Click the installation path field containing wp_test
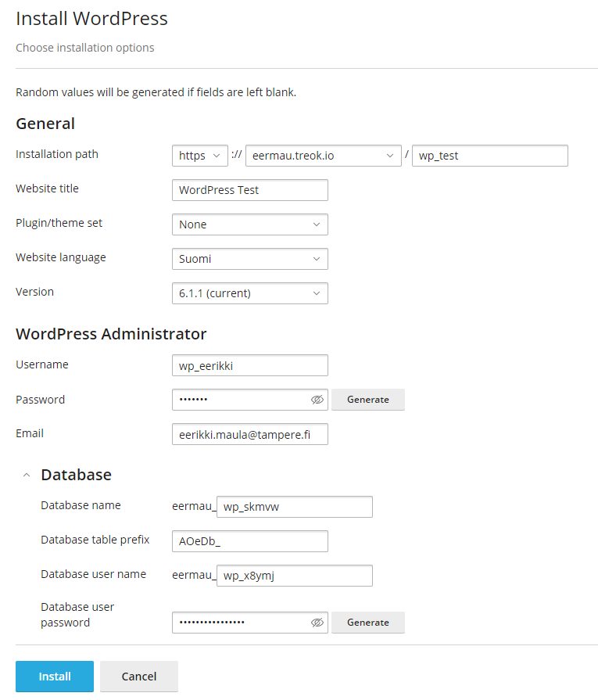This screenshot has width=598, height=700. coord(489,156)
